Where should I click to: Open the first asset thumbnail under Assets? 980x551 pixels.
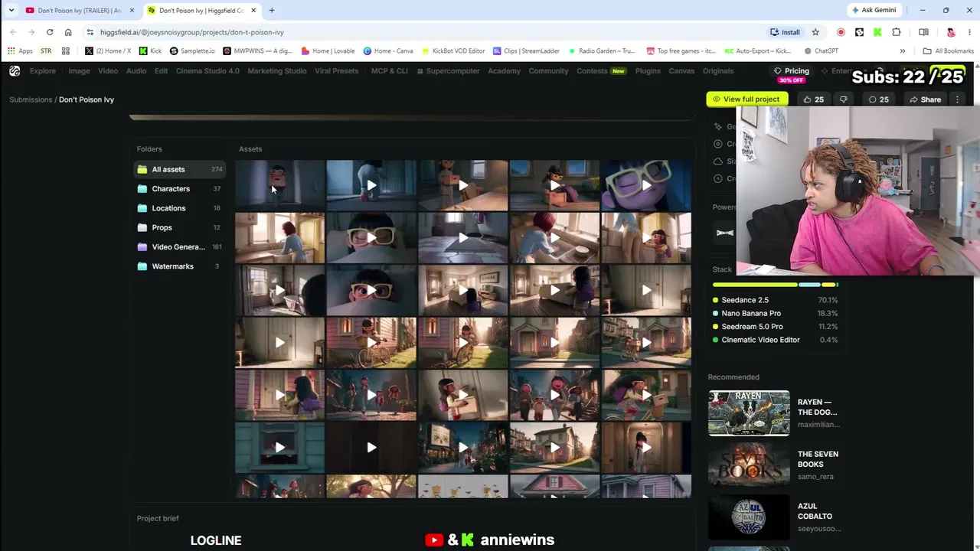pyautogui.click(x=279, y=185)
